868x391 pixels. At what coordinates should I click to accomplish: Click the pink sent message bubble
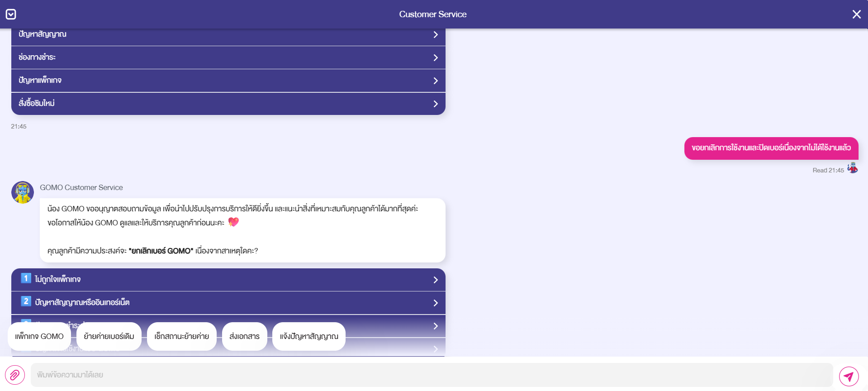[x=771, y=148]
